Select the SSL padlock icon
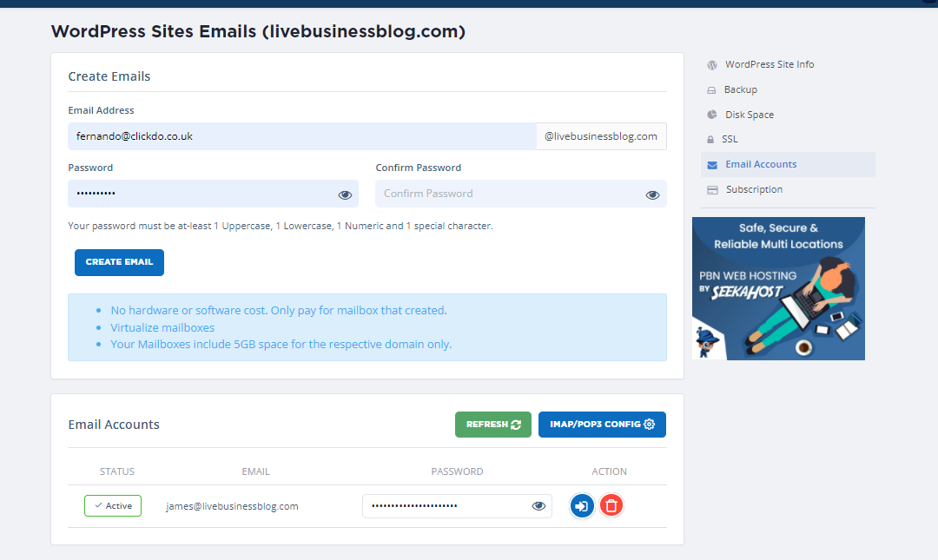938x560 pixels. coord(712,139)
